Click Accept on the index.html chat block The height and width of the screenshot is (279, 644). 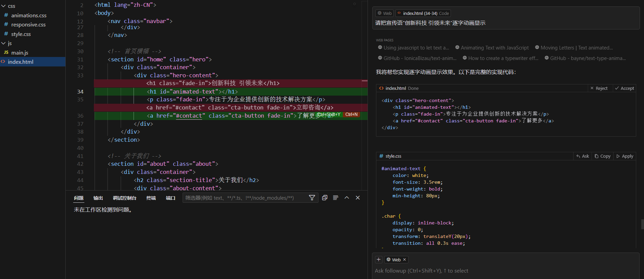(624, 88)
